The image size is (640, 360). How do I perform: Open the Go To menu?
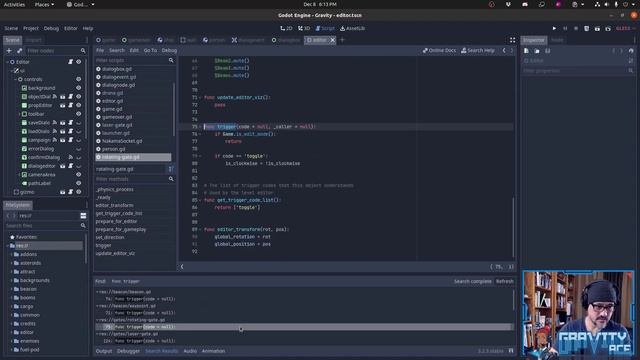(150, 51)
